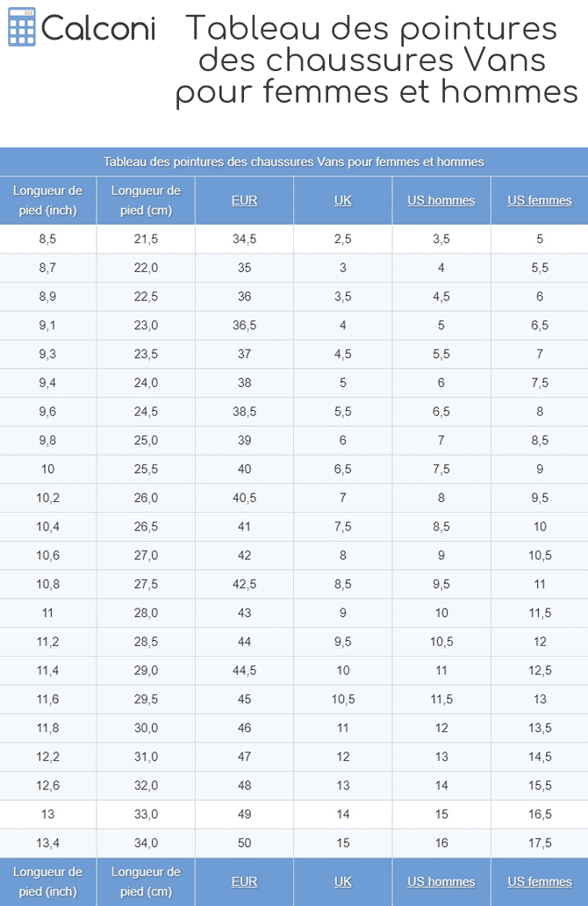The height and width of the screenshot is (906, 588).
Task: Click top header 'Longueur de pied (cm)'
Action: [146, 200]
